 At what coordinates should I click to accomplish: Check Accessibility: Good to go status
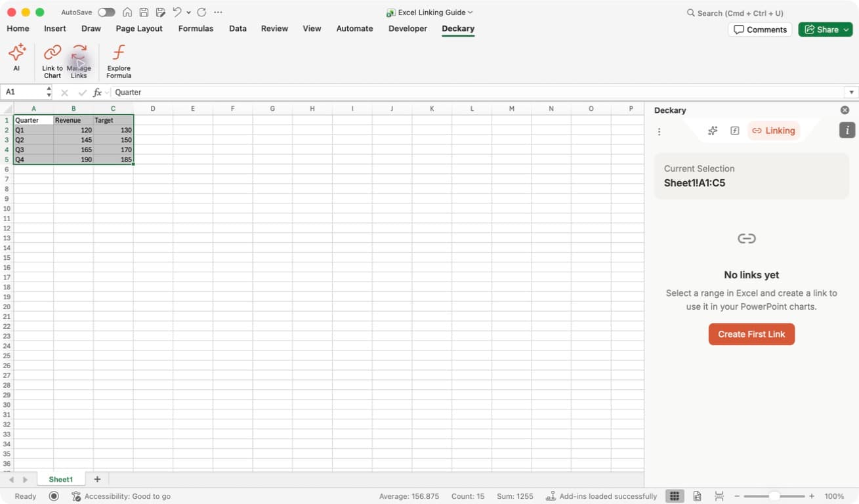(x=121, y=496)
